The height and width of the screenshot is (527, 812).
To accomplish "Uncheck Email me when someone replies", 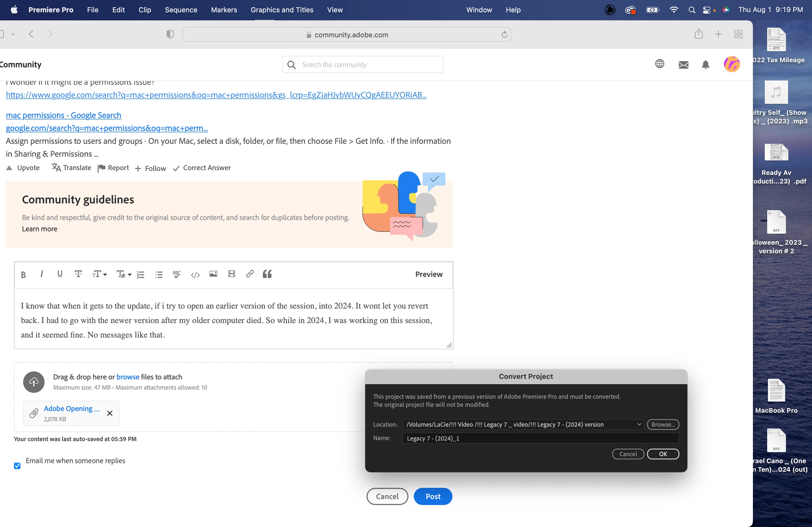I will pos(17,466).
